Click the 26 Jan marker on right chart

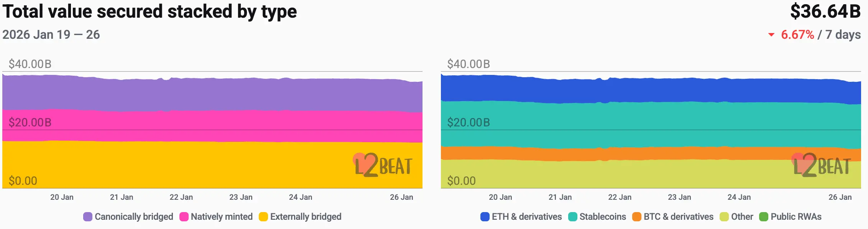[840, 197]
